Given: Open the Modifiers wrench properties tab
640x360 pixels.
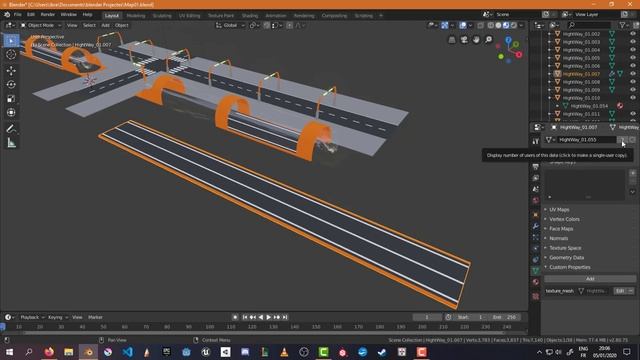Looking at the screenshot, I should pyautogui.click(x=536, y=226).
